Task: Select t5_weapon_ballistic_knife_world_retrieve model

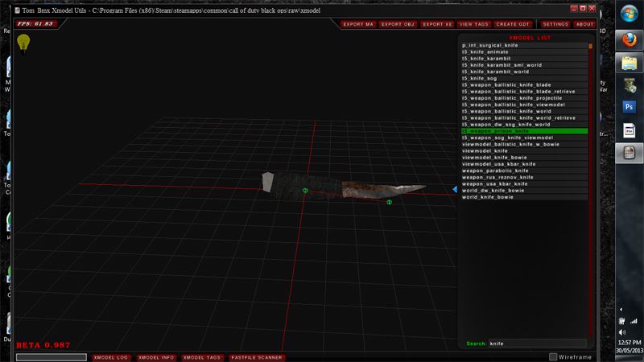Action: (x=525, y=117)
